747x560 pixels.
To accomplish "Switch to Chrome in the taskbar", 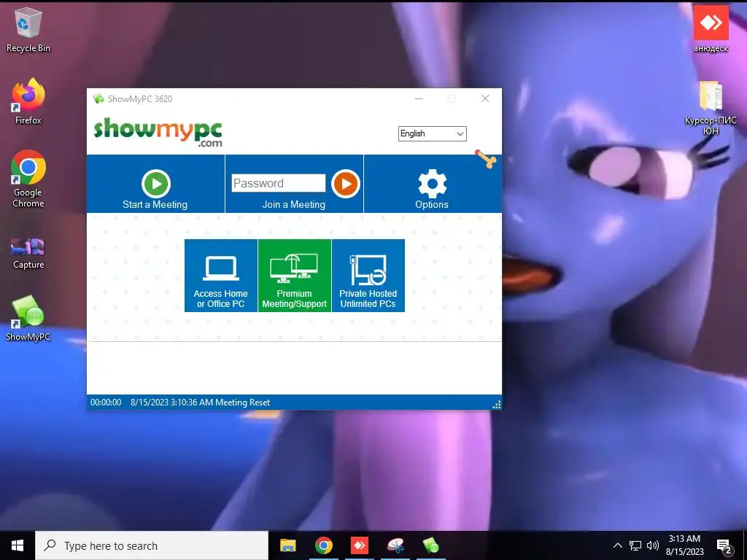I will [x=323, y=545].
